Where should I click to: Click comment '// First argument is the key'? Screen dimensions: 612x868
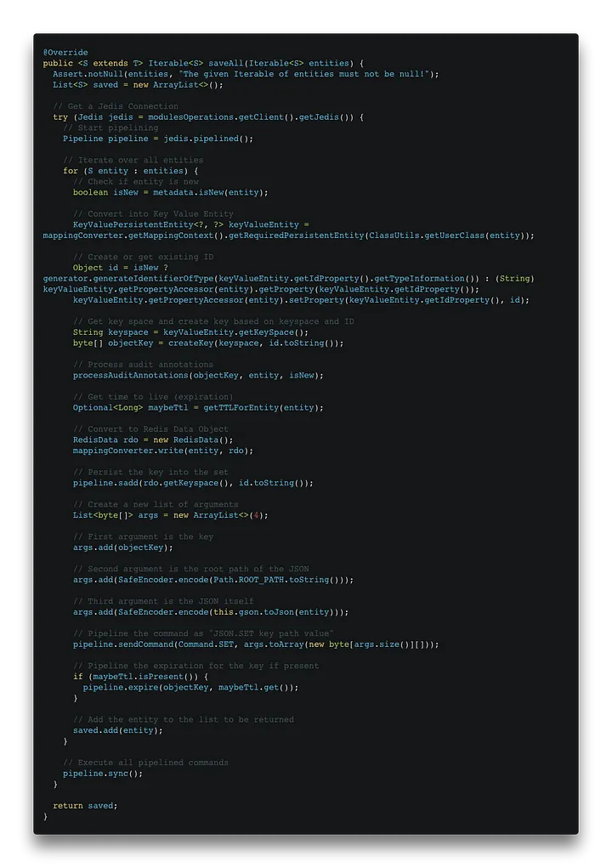pyautogui.click(x=144, y=537)
